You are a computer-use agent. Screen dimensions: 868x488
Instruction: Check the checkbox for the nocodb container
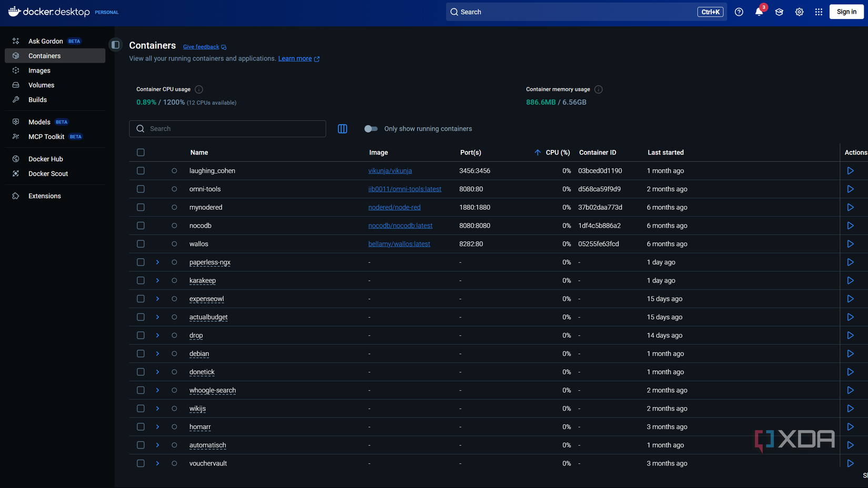coord(140,225)
